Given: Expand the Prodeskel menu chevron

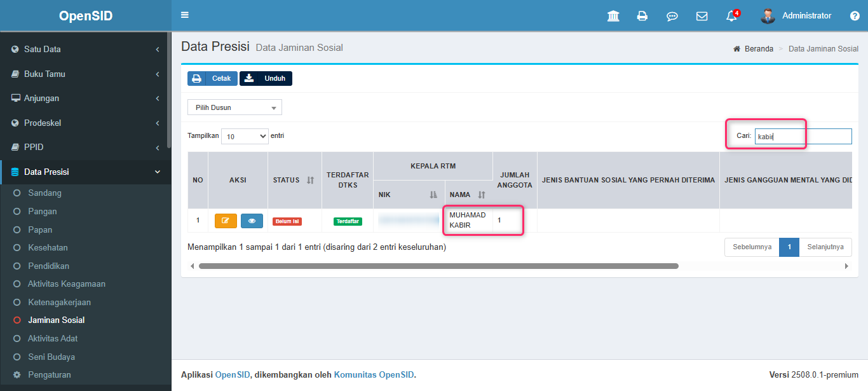Looking at the screenshot, I should (x=157, y=123).
